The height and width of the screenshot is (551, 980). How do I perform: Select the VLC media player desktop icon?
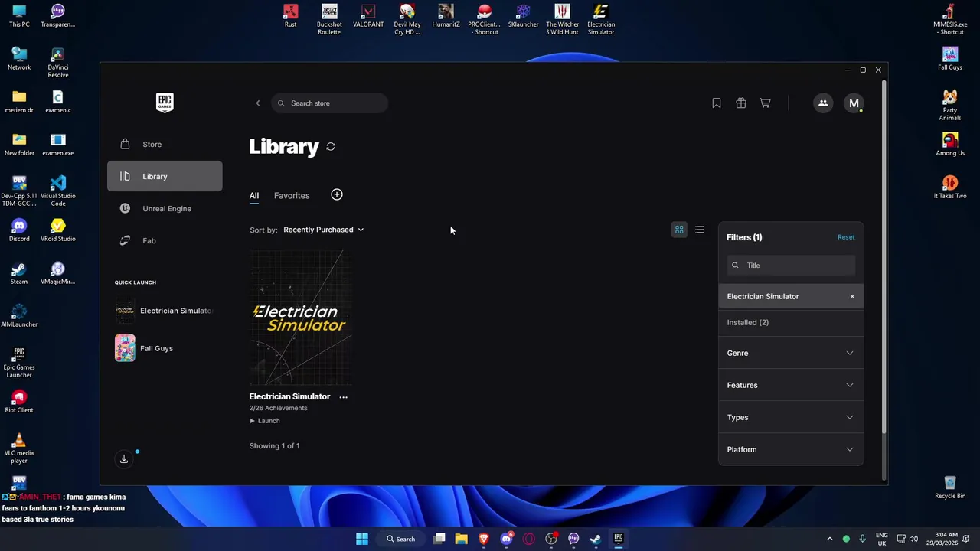19,448
